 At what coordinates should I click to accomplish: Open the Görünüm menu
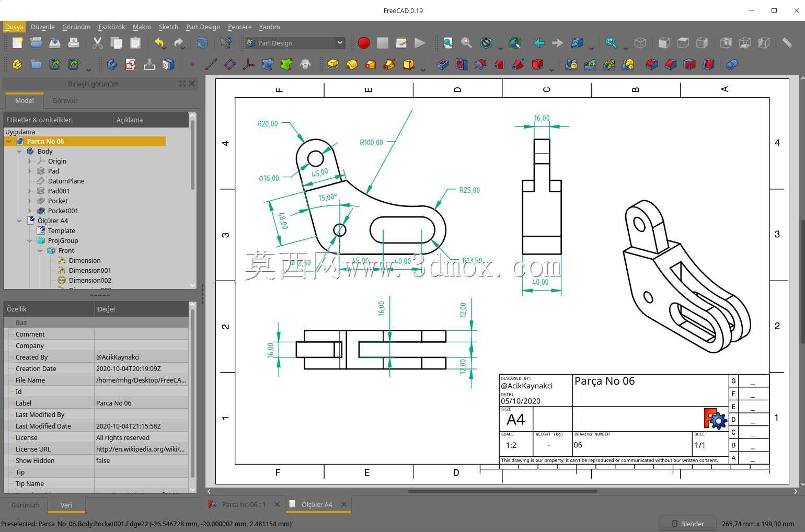tap(76, 27)
